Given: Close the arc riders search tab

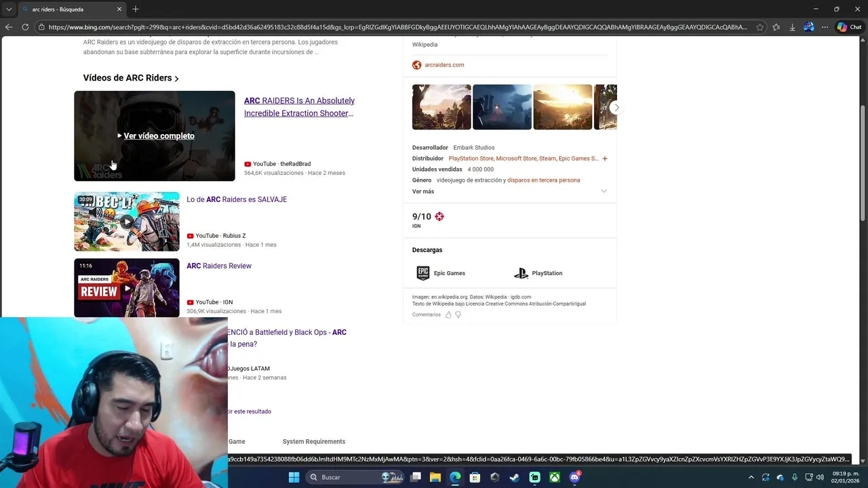Looking at the screenshot, I should [119, 9].
